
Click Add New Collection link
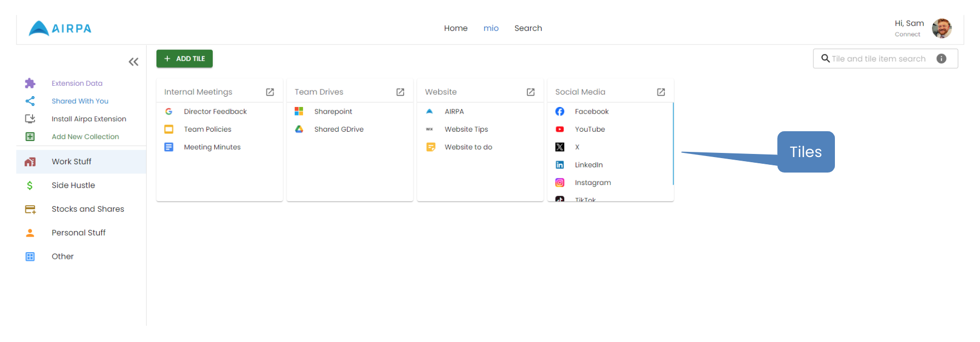(x=85, y=137)
